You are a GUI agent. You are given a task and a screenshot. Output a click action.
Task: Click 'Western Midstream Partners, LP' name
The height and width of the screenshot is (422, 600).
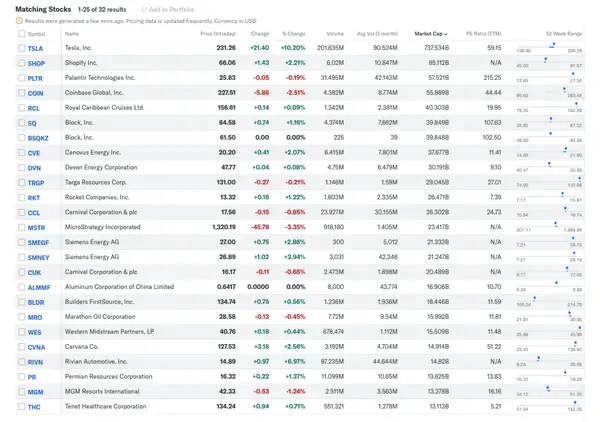tap(109, 331)
